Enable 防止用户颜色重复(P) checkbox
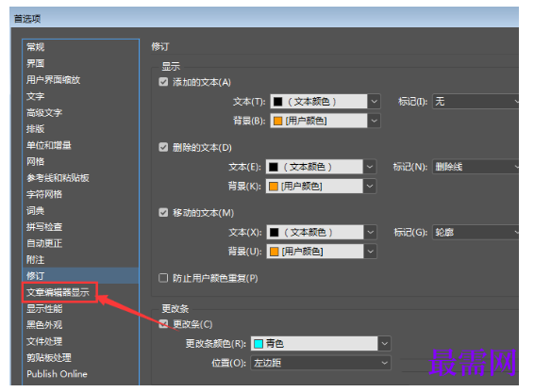Image resolution: width=534 pixels, height=392 pixels. point(163,278)
